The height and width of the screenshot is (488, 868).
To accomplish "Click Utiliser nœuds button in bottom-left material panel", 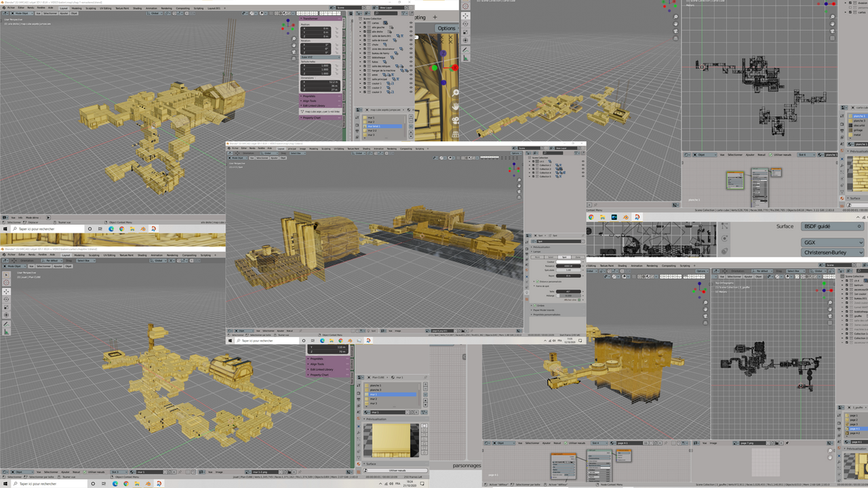I will pyautogui.click(x=395, y=470).
